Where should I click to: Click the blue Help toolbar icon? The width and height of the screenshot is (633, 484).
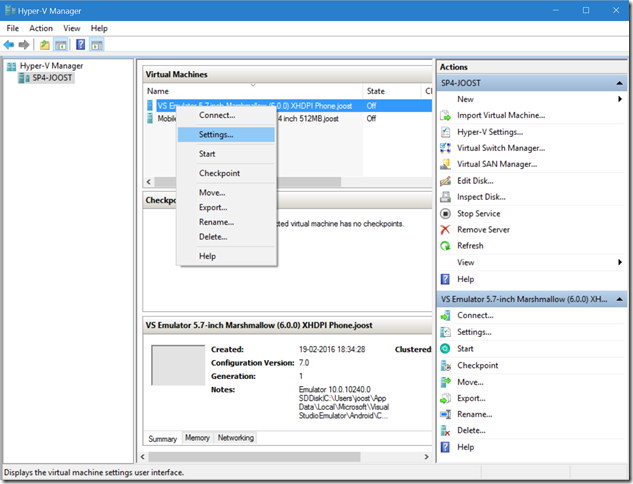(x=80, y=44)
